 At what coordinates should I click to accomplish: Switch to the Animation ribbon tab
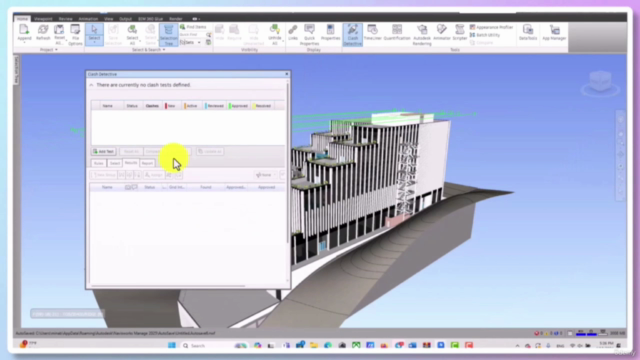tap(88, 19)
